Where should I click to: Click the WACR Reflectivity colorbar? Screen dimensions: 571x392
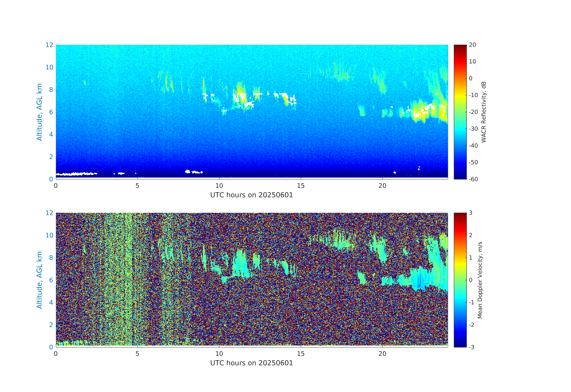coord(460,112)
